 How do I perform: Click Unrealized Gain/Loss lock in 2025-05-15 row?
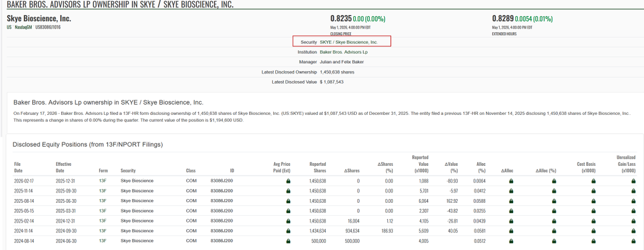[633, 211]
